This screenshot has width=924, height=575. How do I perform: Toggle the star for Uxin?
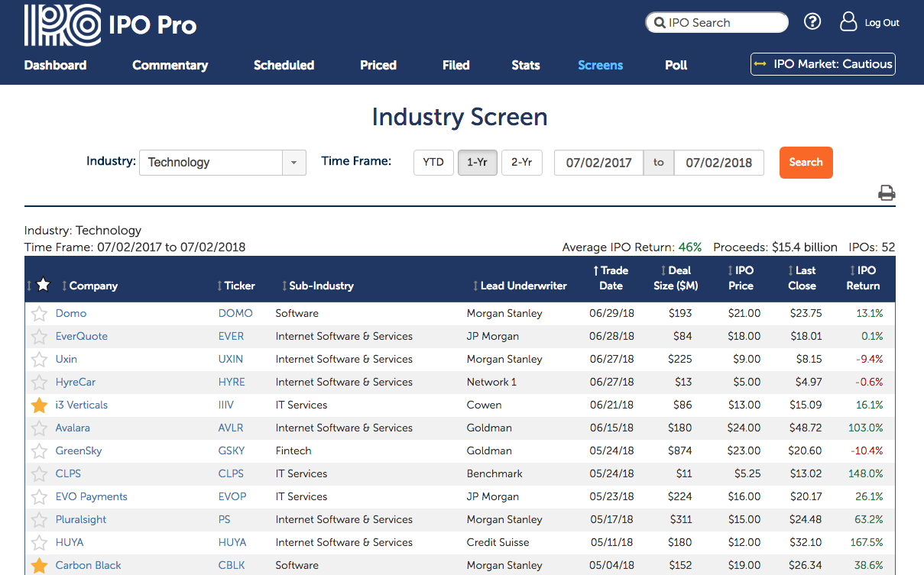(x=39, y=359)
